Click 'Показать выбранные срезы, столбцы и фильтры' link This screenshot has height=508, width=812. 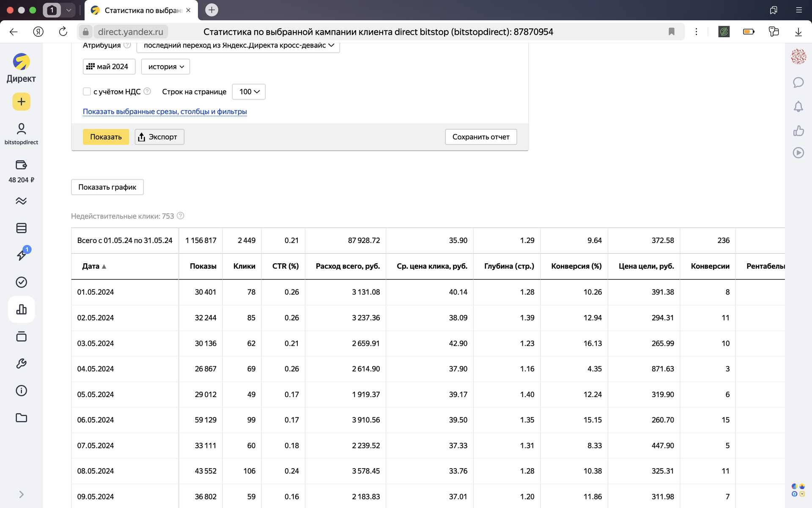point(165,111)
